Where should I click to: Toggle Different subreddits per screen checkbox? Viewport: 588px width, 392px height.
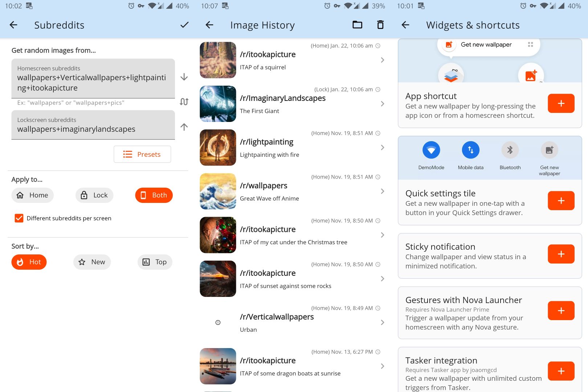[x=19, y=218]
